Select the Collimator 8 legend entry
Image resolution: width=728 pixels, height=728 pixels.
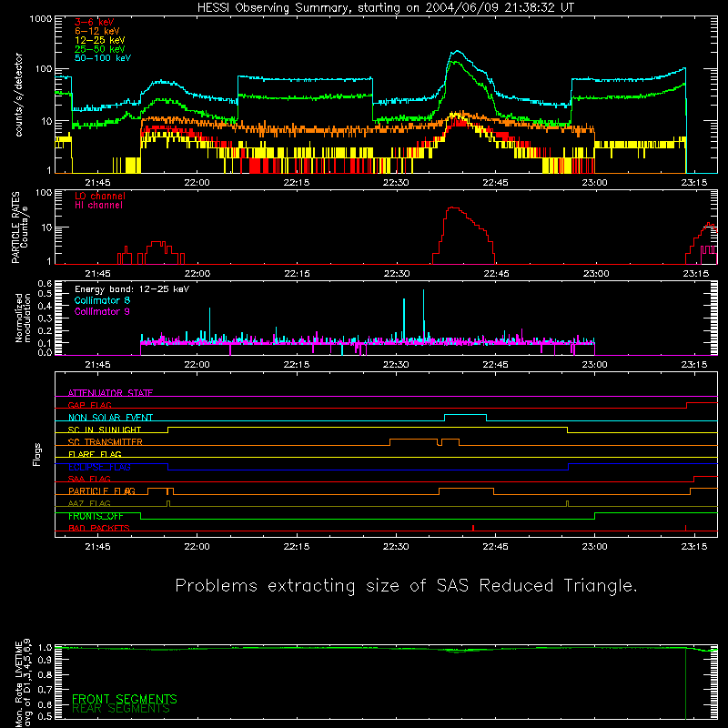[102, 300]
